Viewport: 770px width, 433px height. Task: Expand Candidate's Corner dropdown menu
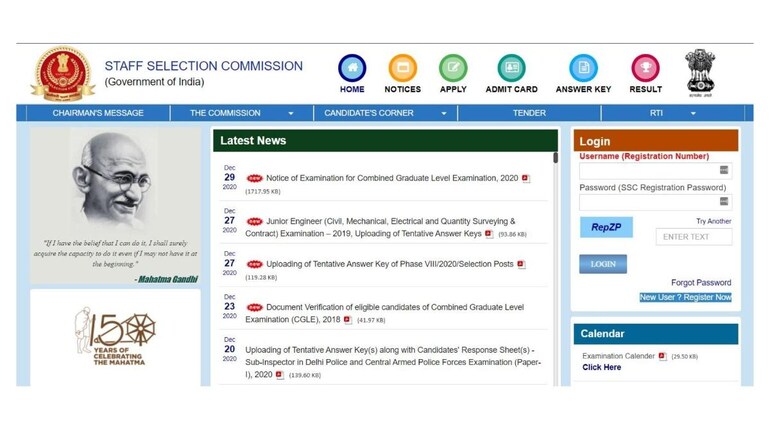(385, 113)
